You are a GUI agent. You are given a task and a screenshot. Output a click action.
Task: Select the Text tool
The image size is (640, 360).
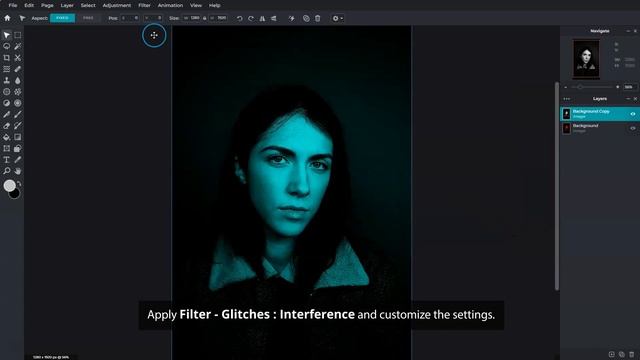[7, 160]
